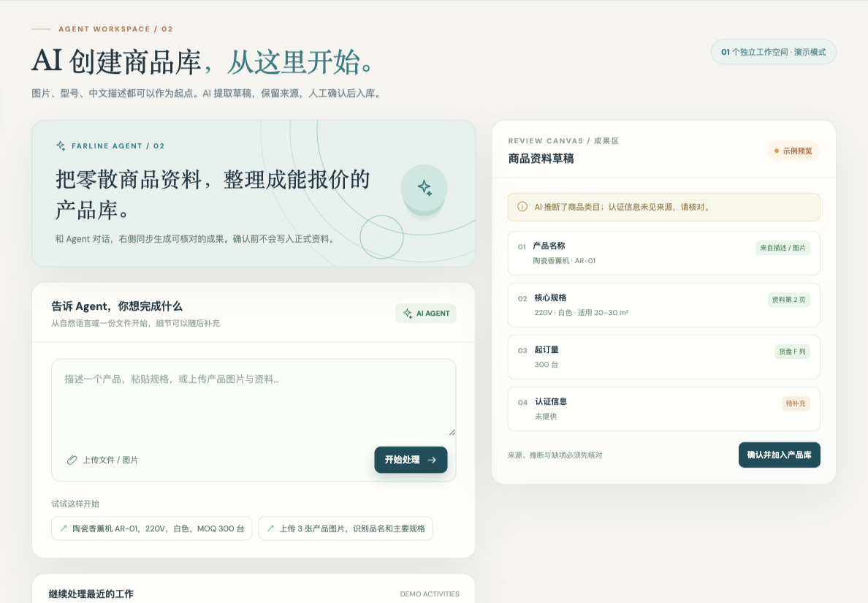Click the 示例预览 badge

point(793,151)
